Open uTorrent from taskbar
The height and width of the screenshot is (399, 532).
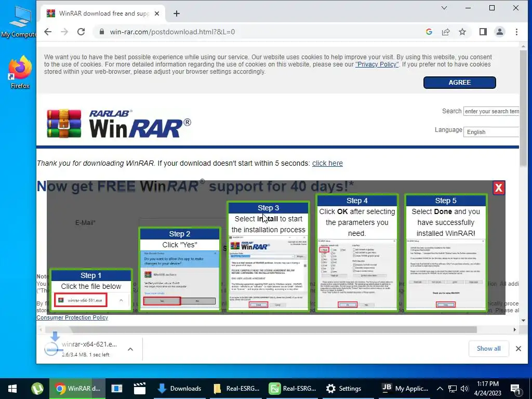[x=37, y=389]
